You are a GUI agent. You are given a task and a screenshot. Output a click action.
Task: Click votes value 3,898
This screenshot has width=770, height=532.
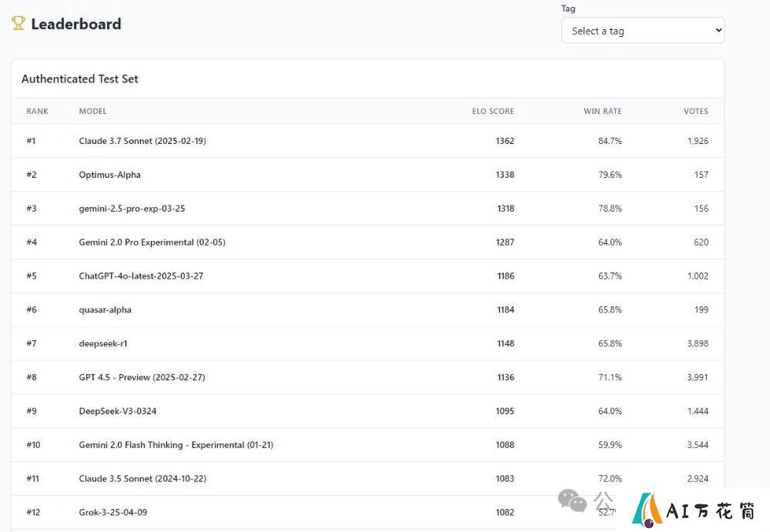pyautogui.click(x=698, y=343)
